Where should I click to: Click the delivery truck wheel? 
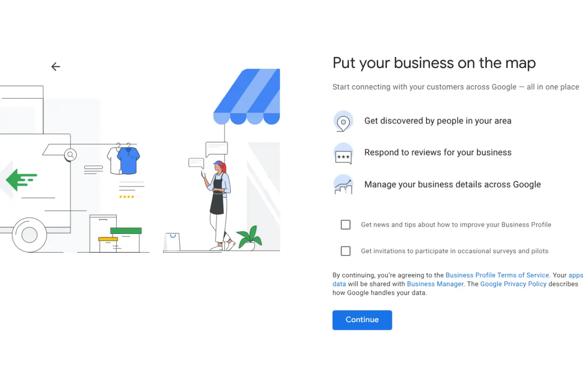click(29, 235)
